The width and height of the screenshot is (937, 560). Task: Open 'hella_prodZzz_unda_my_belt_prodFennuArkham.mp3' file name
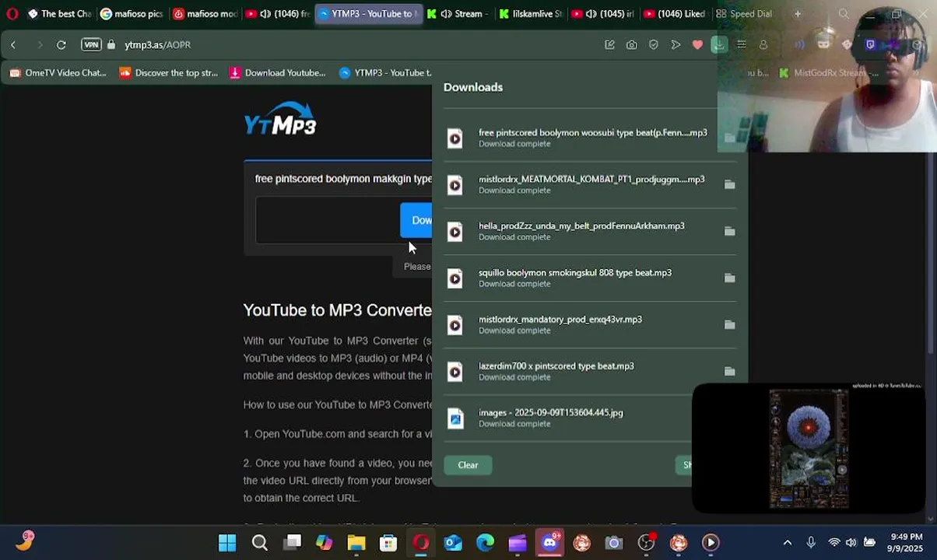581,226
